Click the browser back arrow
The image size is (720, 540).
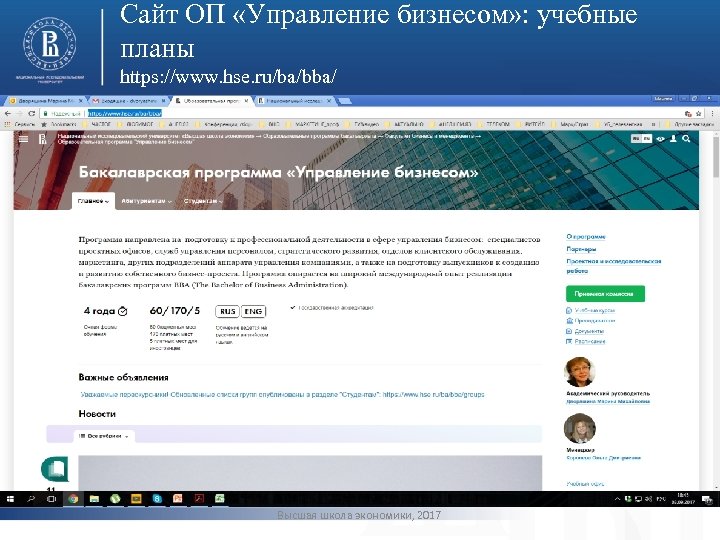click(x=8, y=113)
